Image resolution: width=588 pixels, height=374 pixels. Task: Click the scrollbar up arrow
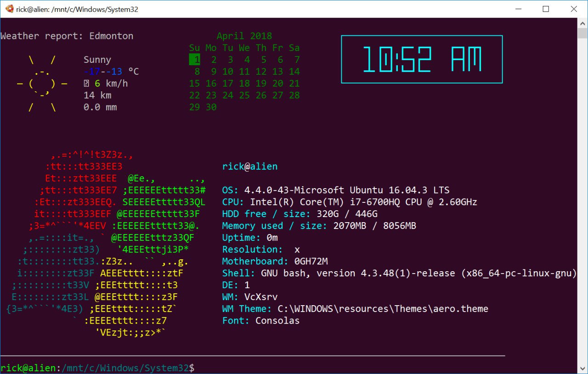click(x=582, y=22)
